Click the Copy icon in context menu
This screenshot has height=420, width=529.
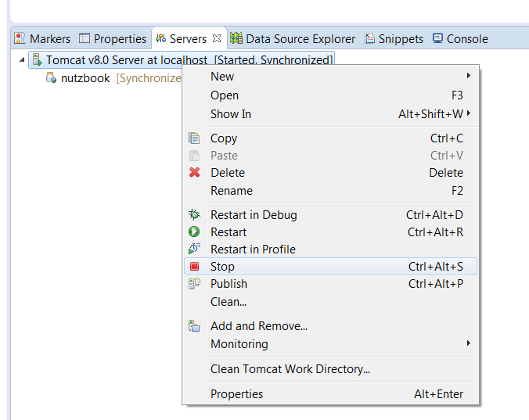(x=194, y=138)
